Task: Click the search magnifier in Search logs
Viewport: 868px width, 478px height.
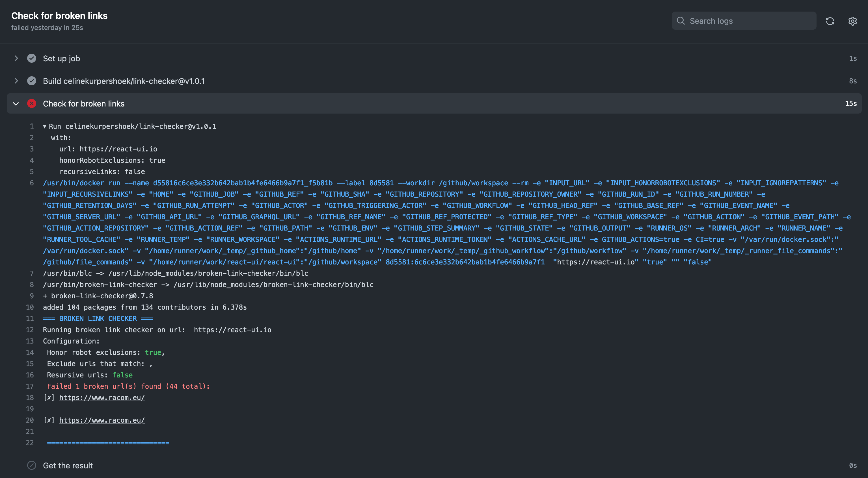Action: click(x=681, y=21)
